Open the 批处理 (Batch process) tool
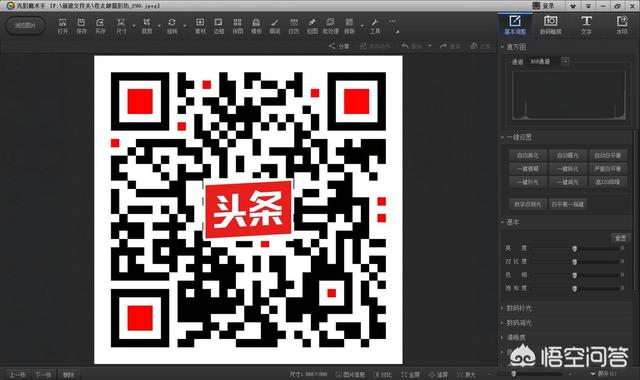640x380 pixels. 331,26
